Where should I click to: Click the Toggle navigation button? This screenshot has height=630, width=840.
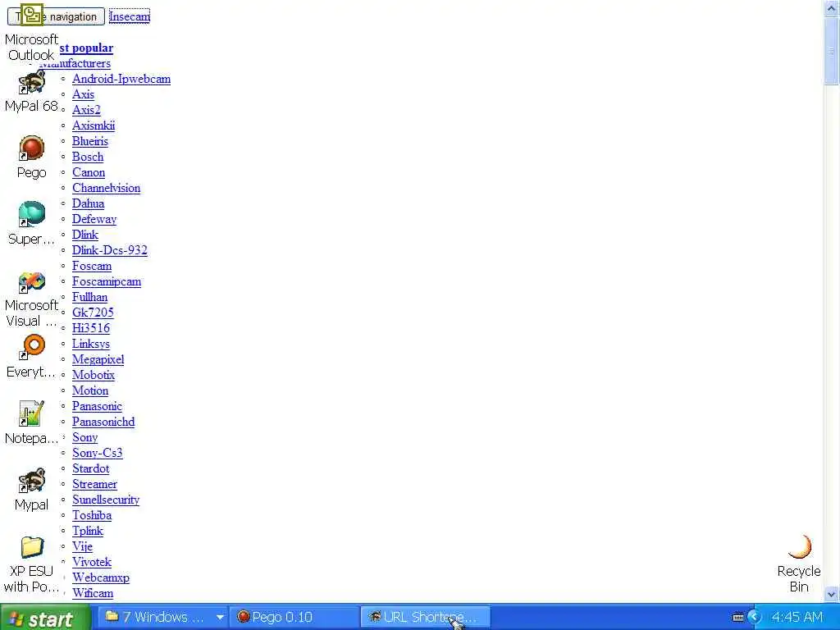[x=56, y=16]
